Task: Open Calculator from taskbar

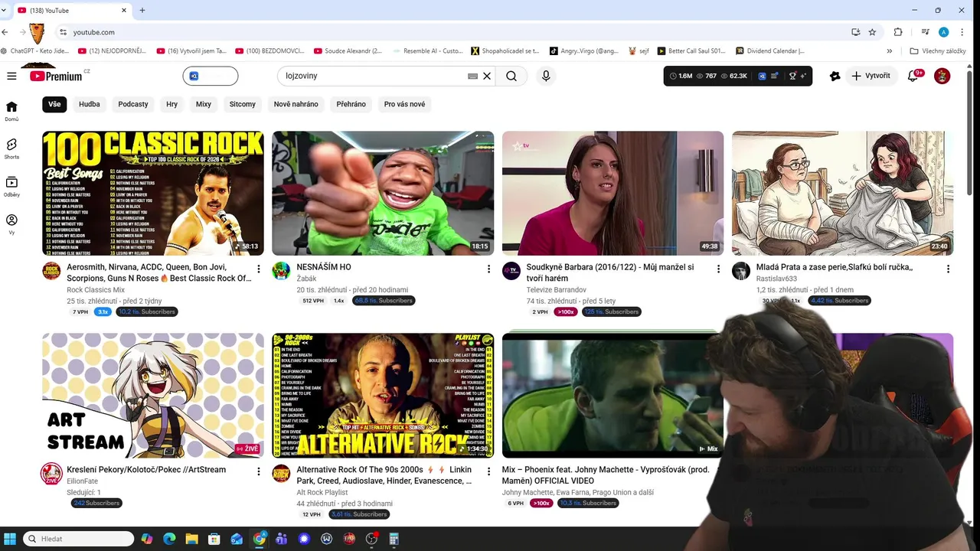Action: [x=394, y=539]
